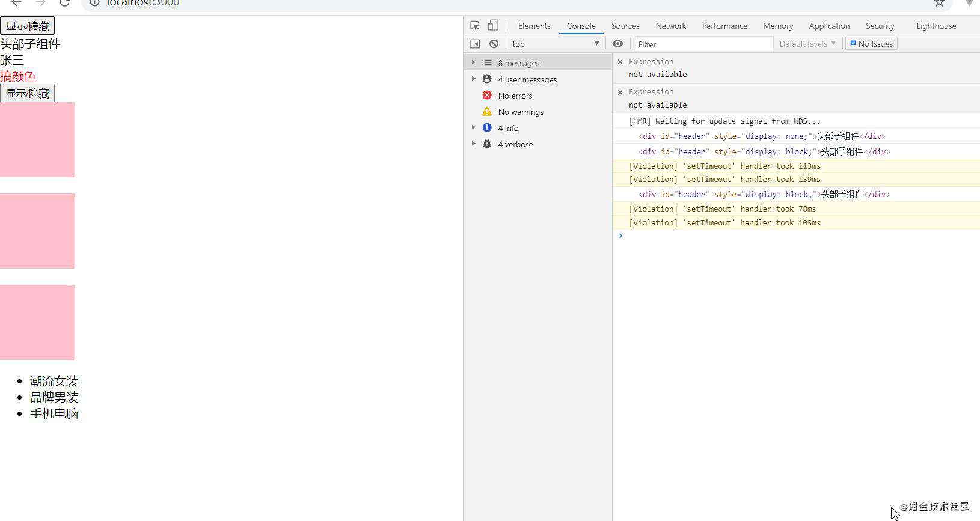Image resolution: width=980 pixels, height=521 pixels.
Task: Open the Lighthouse tab
Action: point(936,26)
